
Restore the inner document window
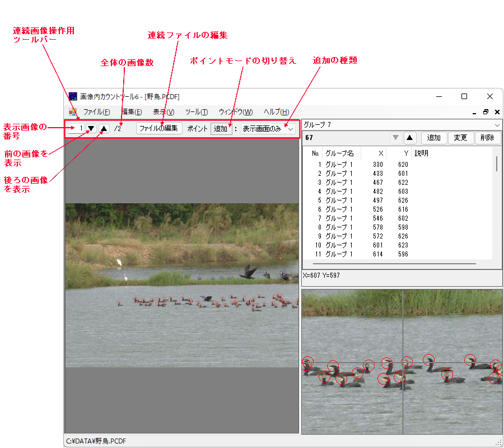[486, 112]
